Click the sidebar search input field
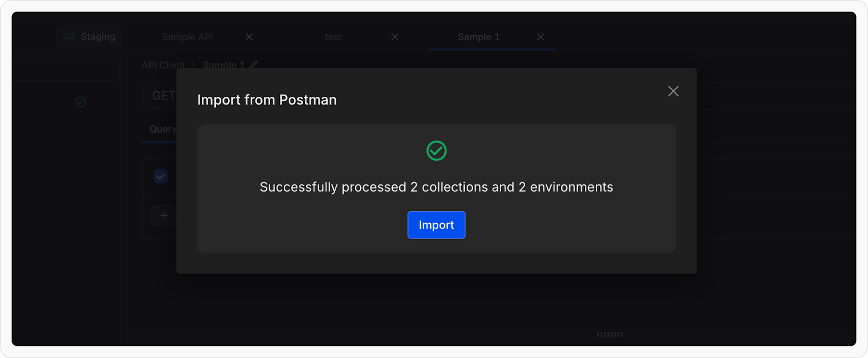Image resolution: width=868 pixels, height=358 pixels. click(65, 70)
